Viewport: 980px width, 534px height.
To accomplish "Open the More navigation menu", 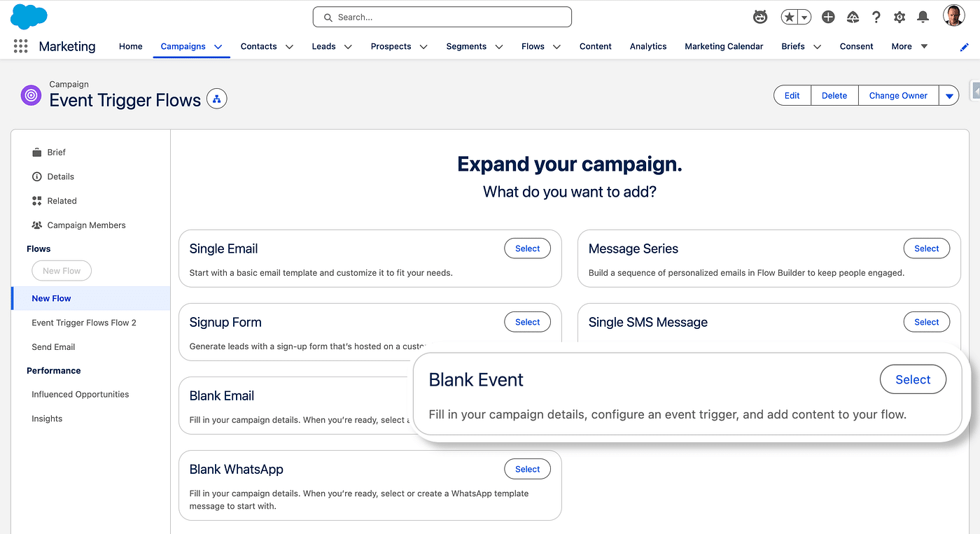I will tap(909, 46).
